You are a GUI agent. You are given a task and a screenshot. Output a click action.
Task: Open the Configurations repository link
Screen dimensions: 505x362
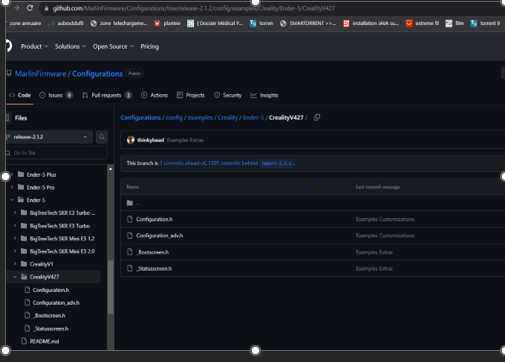pyautogui.click(x=97, y=74)
